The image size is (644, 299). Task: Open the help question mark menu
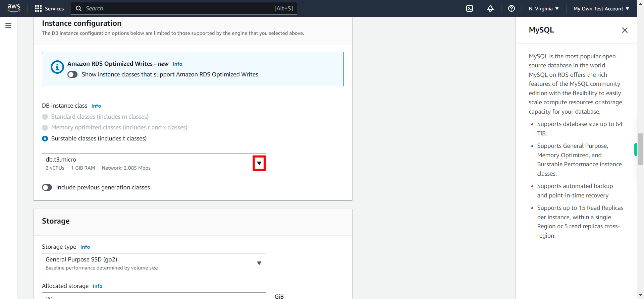[511, 8]
